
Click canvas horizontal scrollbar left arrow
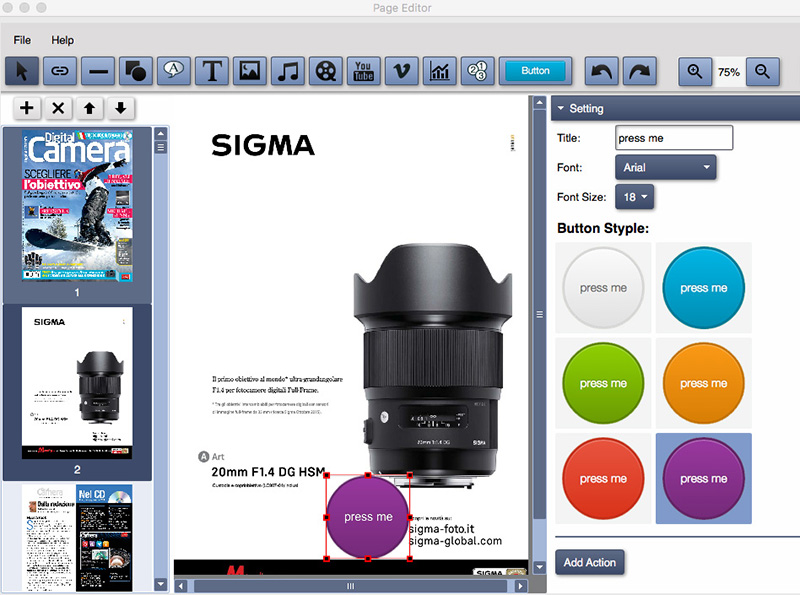click(x=181, y=586)
